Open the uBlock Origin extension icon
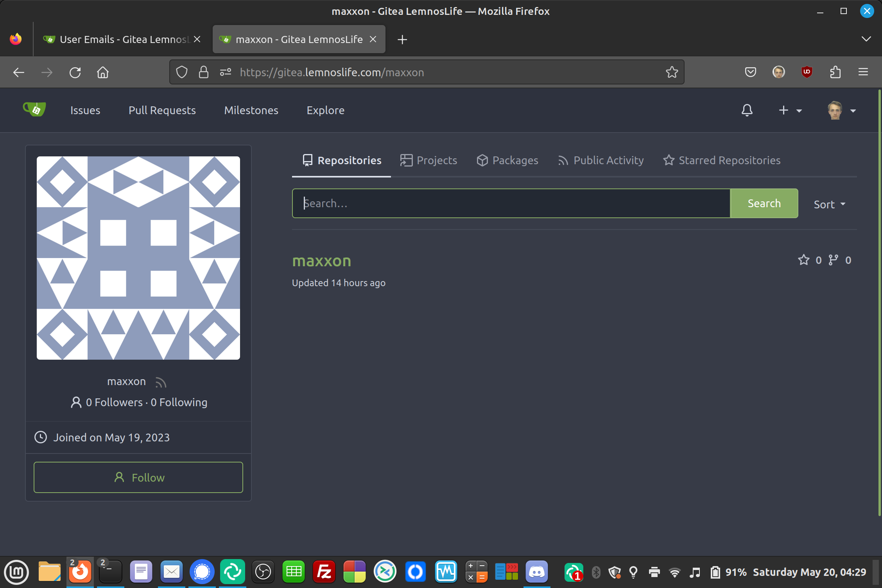The width and height of the screenshot is (882, 588). coord(807,72)
